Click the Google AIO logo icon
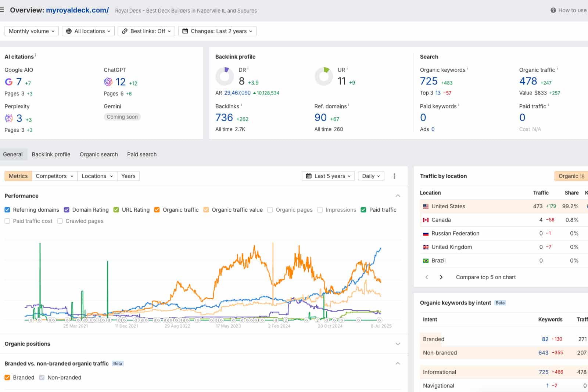This screenshot has height=392, width=588. 9,82
